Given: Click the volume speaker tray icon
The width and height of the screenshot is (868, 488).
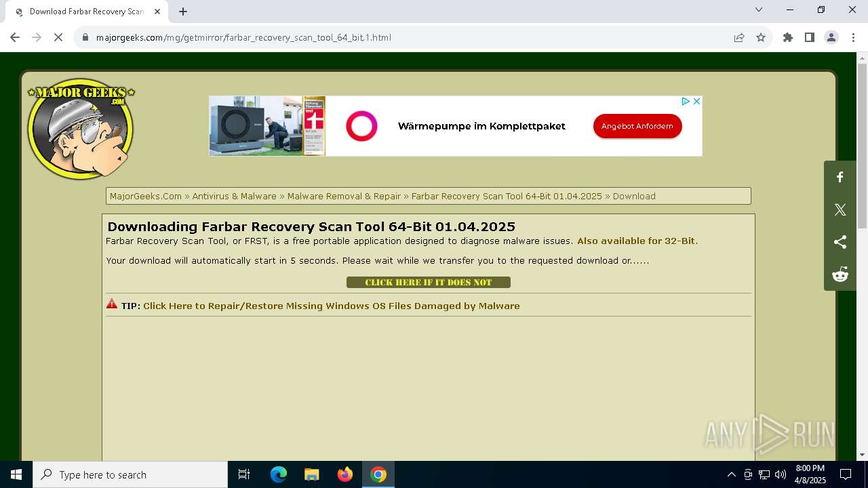Looking at the screenshot, I should click(x=781, y=474).
